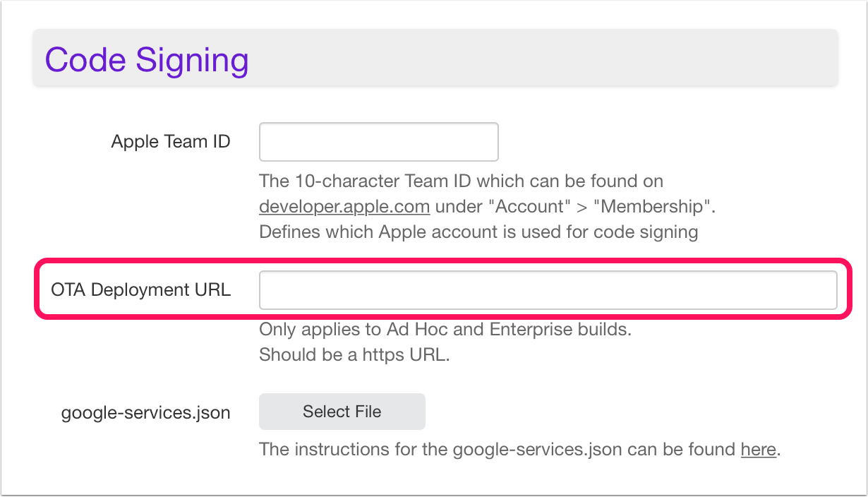Follow the developer.apple.com link
This screenshot has width=868, height=497.
coord(344,207)
